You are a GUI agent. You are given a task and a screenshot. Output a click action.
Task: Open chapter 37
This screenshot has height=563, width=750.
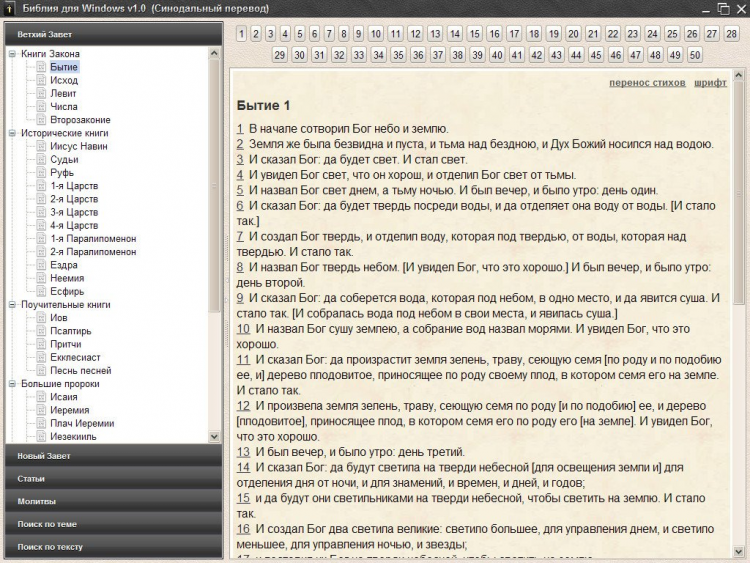coord(438,55)
